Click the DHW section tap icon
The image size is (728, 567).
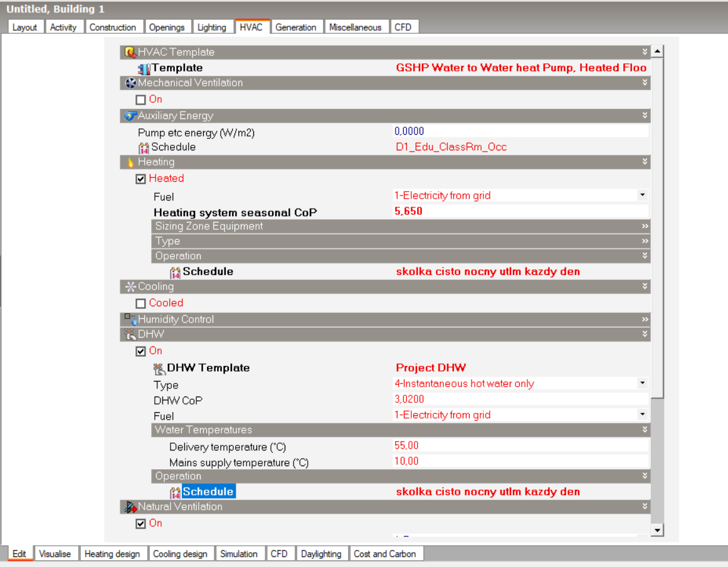point(130,334)
